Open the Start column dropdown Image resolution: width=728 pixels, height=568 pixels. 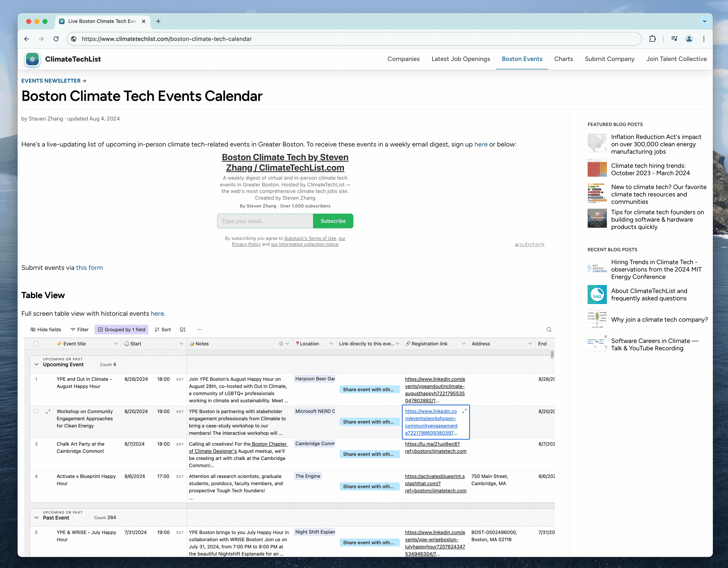click(181, 344)
